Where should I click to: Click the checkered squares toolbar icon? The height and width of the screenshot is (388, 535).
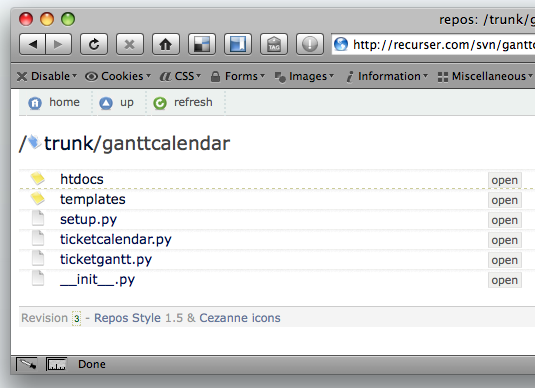(x=202, y=44)
